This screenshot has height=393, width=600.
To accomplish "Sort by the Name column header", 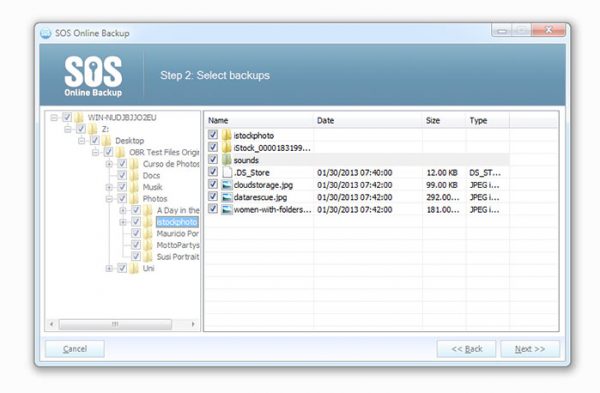I will point(259,120).
